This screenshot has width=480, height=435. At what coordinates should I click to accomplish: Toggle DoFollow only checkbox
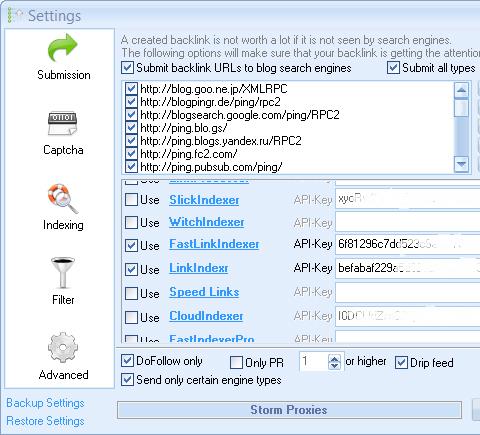coord(127,360)
